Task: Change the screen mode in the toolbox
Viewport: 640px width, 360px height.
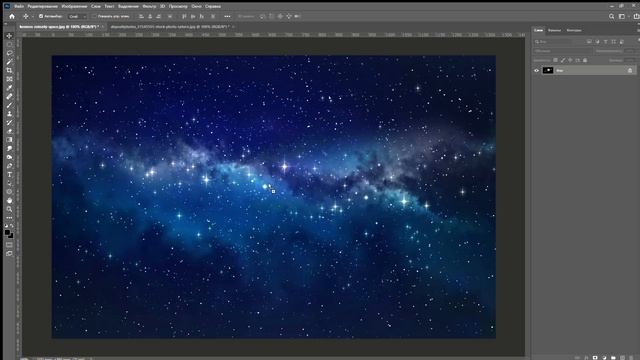Action: pyautogui.click(x=9, y=253)
